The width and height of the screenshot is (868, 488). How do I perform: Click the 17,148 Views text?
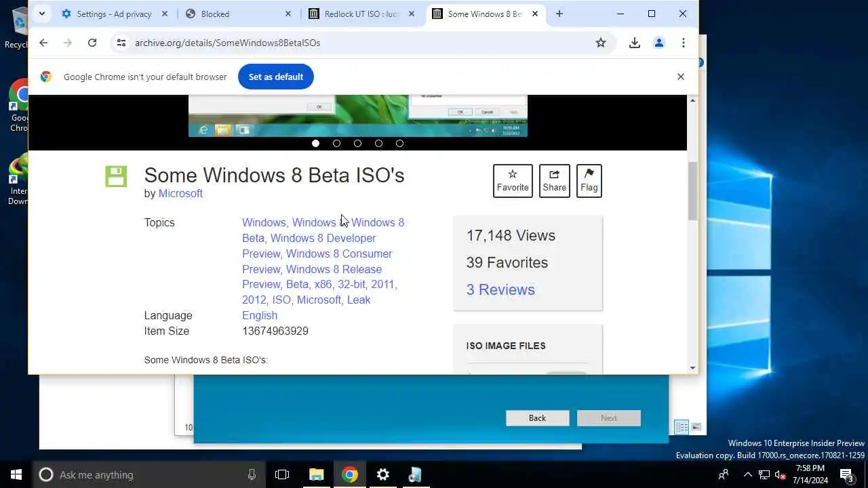point(511,235)
